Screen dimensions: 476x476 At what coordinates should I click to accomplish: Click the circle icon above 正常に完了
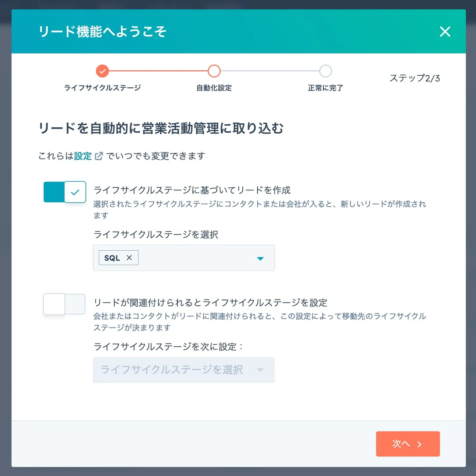pyautogui.click(x=325, y=71)
